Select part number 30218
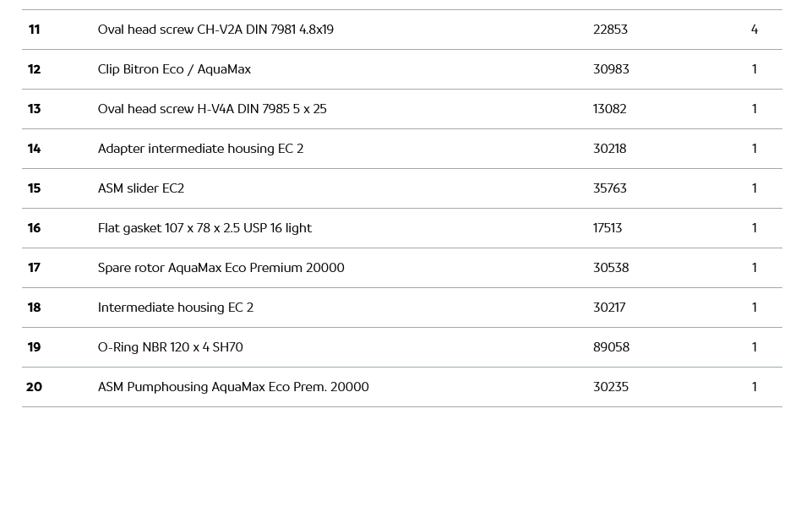Screen dimensions: 812x512 coord(610,149)
